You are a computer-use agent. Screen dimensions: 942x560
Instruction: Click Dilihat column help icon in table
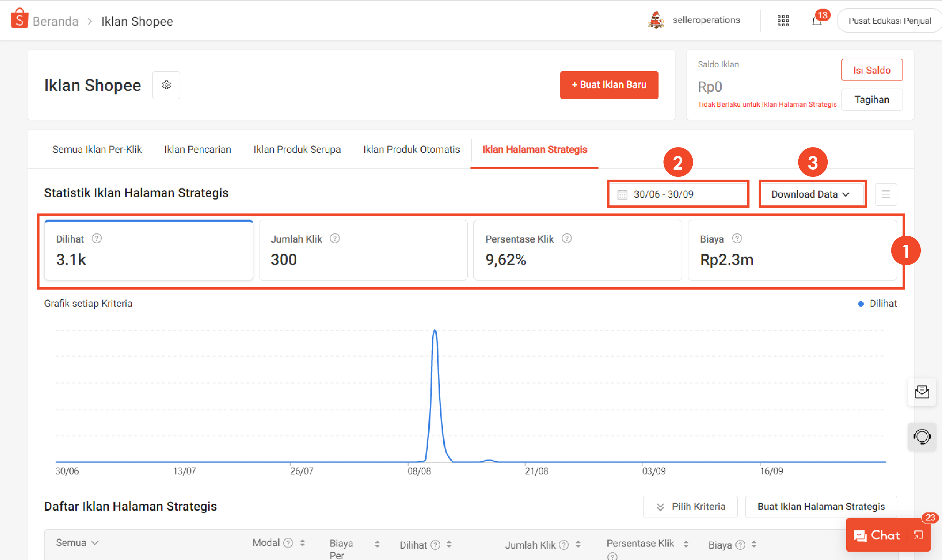tap(435, 544)
